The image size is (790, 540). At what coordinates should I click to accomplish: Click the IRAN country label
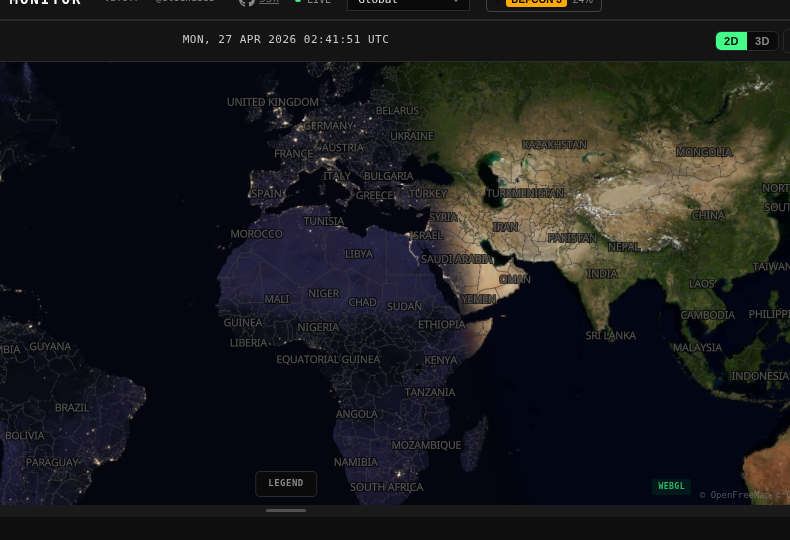505,227
